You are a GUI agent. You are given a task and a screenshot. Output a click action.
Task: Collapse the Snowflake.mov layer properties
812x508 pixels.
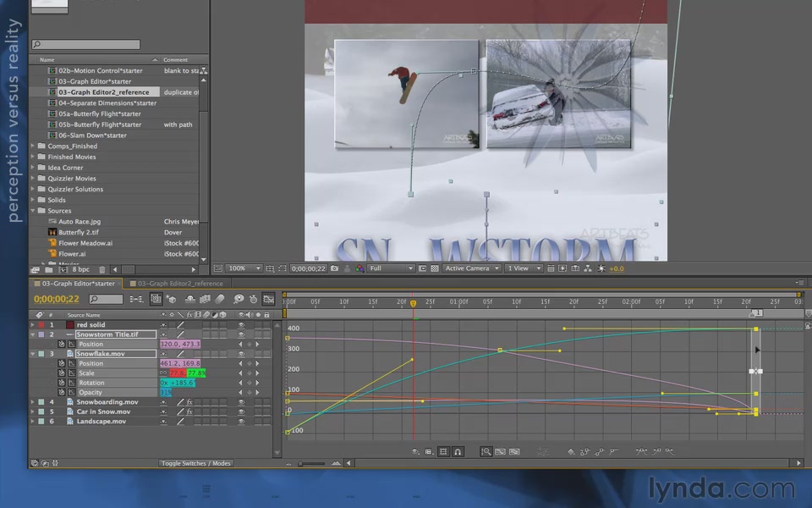[33, 354]
